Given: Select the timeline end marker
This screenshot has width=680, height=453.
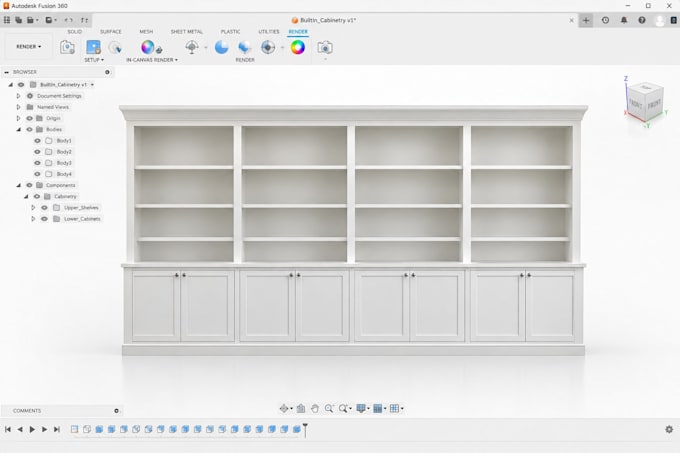Looking at the screenshot, I should pos(305,430).
